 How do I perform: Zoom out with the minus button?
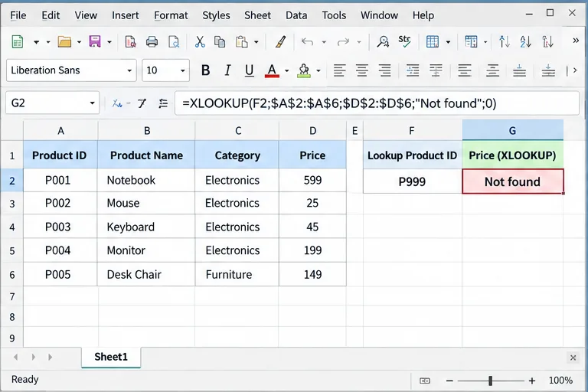point(449,381)
